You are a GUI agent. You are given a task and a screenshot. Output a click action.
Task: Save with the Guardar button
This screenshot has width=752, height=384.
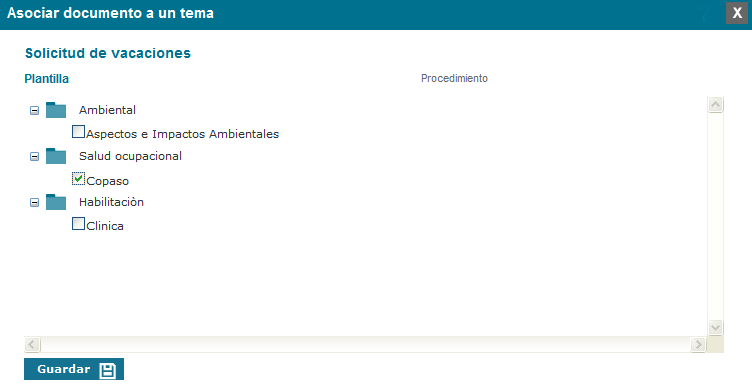point(74,369)
